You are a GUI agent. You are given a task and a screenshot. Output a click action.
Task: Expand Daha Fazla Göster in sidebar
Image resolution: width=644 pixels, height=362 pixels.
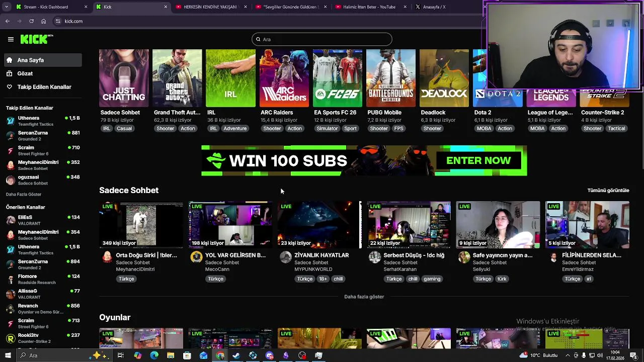(x=24, y=195)
